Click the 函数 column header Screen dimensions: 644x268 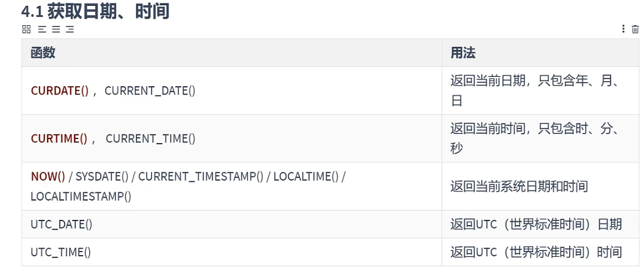(43, 53)
